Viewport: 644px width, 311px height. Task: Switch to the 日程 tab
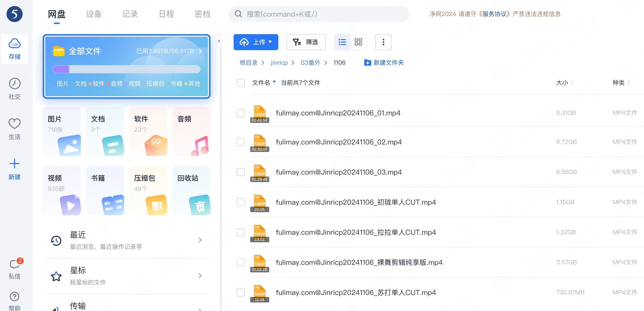pyautogui.click(x=166, y=14)
